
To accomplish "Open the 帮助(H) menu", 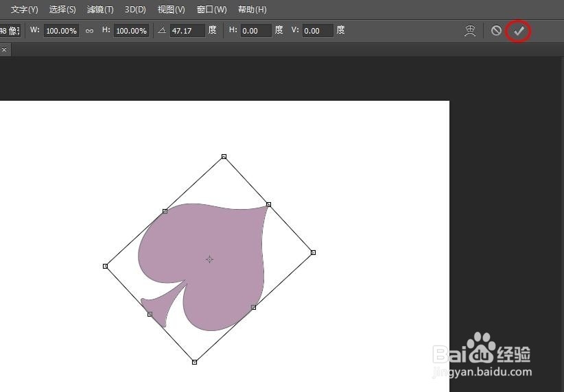I will [252, 10].
